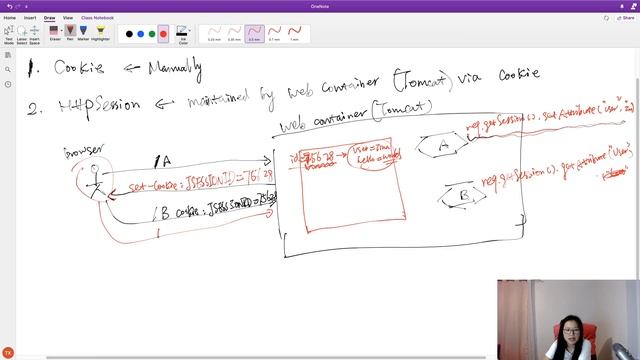Screen dimensions: 640x360
Task: Choose the 0.5 mm pen thickness
Action: click(254, 33)
